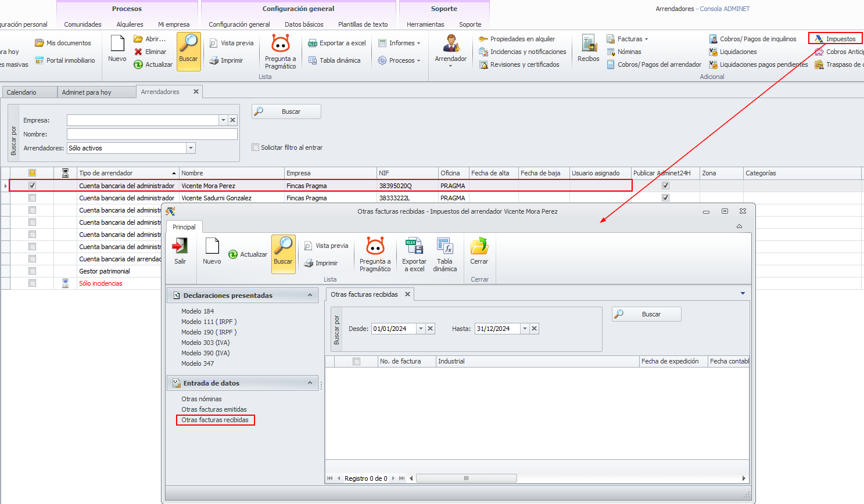The width and height of the screenshot is (864, 504).
Task: Check the Vicente Sadurni Gonzalez row checkbox
Action: [33, 198]
